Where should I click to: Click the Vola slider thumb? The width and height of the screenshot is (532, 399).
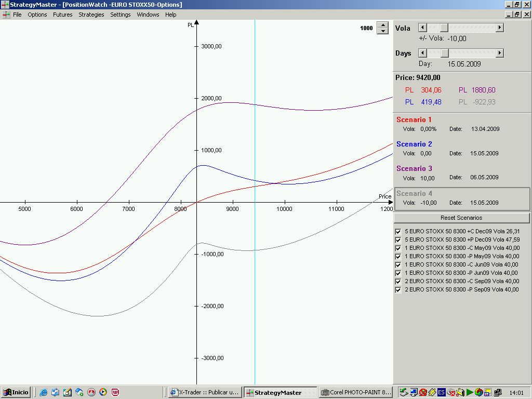tap(444, 28)
